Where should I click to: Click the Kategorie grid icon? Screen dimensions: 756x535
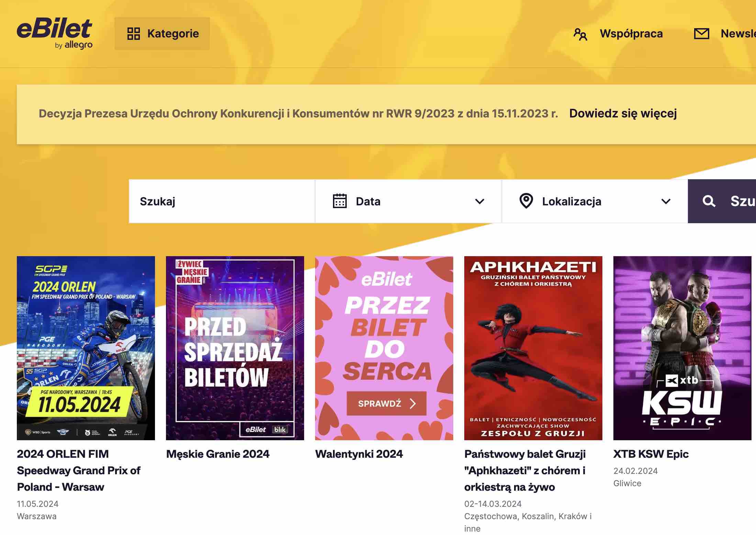133,34
